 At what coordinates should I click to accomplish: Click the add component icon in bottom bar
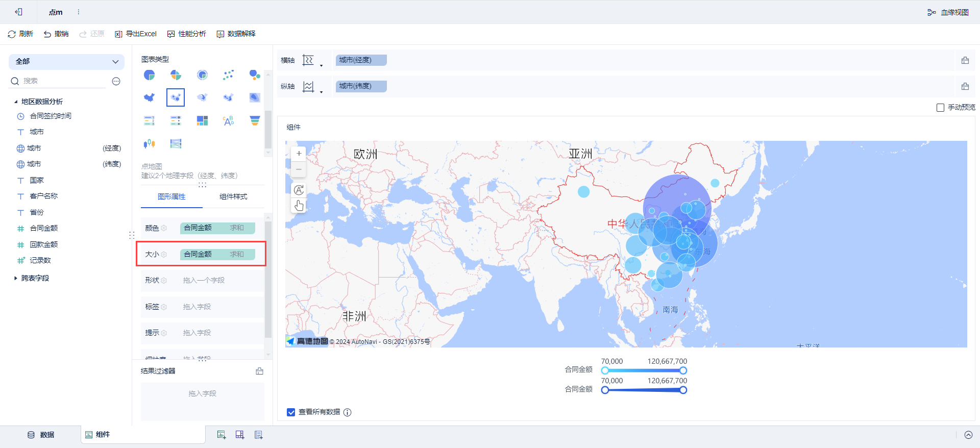tap(222, 435)
